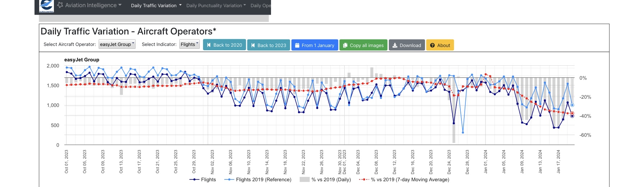Screen dimensions: 644x187
Task: Click the download arrow icon
Action: coord(395,45)
